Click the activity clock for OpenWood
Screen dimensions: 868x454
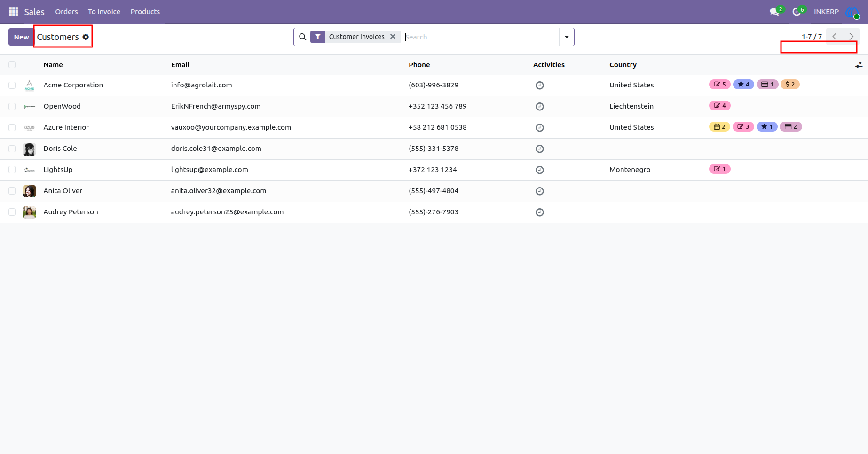(540, 106)
